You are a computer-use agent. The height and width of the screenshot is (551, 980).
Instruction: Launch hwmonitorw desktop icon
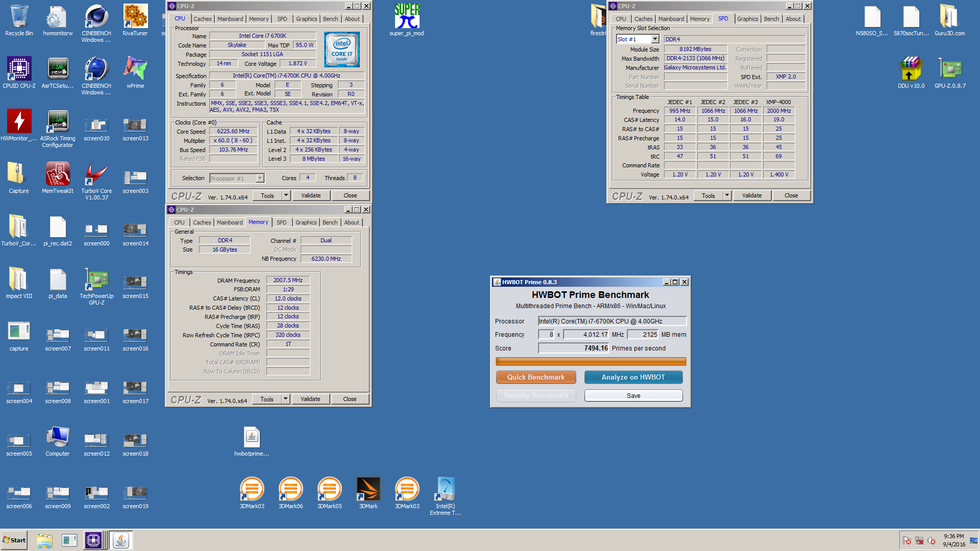[58, 20]
